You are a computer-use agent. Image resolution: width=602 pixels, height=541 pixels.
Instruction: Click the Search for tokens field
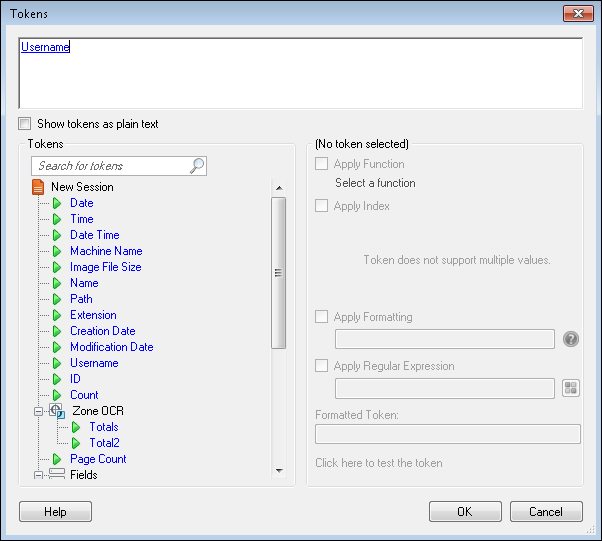point(110,166)
